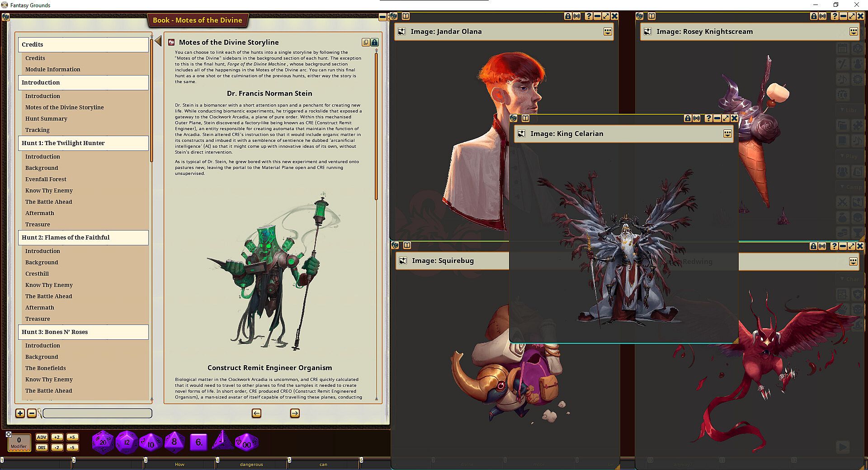Image resolution: width=868 pixels, height=470 pixels.
Task: Go to the next book page arrow
Action: coord(295,413)
